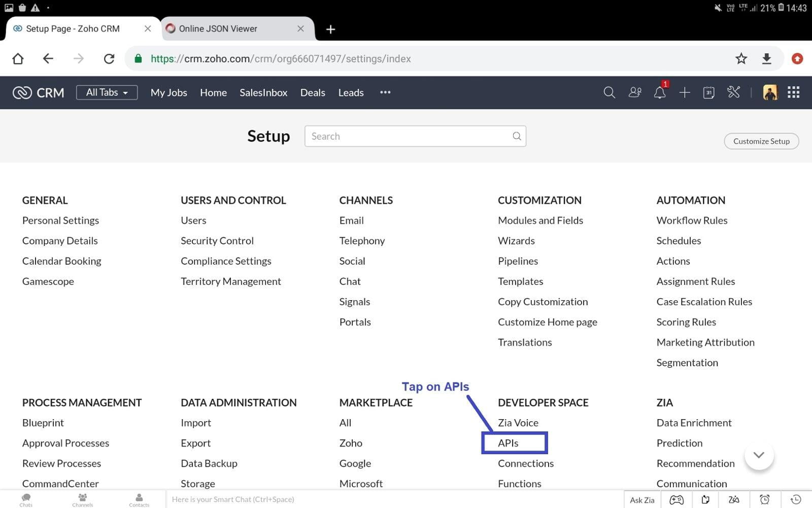This screenshot has height=508, width=812.
Task: Focus the Setup search field
Action: pyautogui.click(x=415, y=136)
